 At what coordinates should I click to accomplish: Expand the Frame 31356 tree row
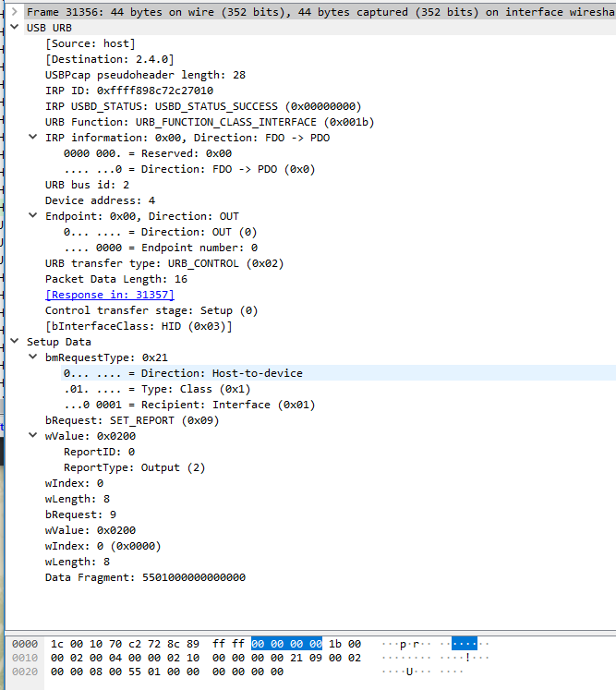[x=15, y=11]
